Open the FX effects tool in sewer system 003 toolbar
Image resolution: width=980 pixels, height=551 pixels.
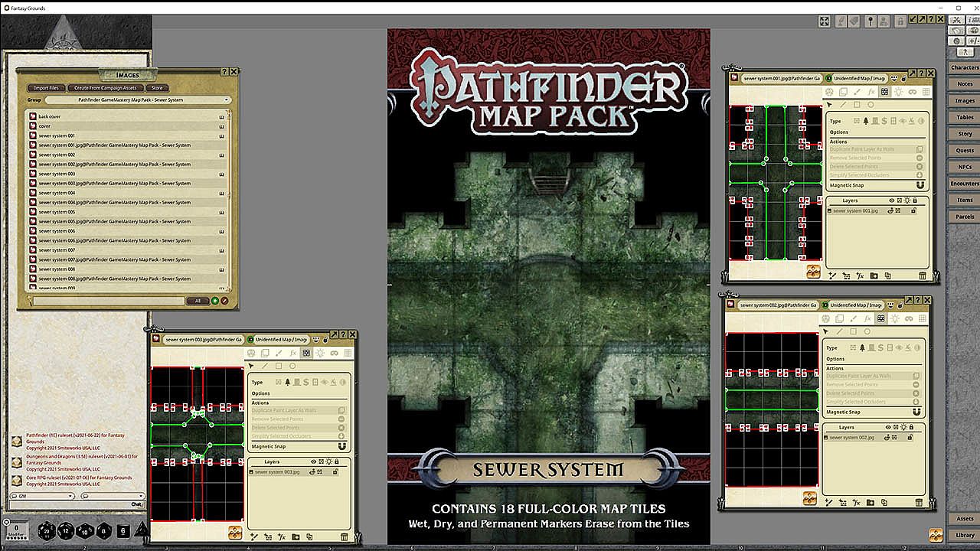292,353
